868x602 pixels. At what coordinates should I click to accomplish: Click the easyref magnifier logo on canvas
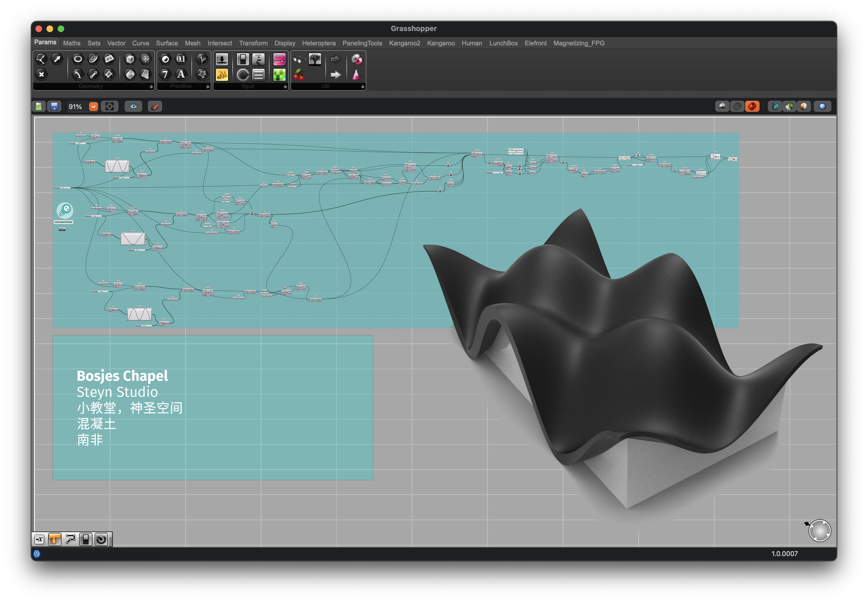click(x=65, y=210)
